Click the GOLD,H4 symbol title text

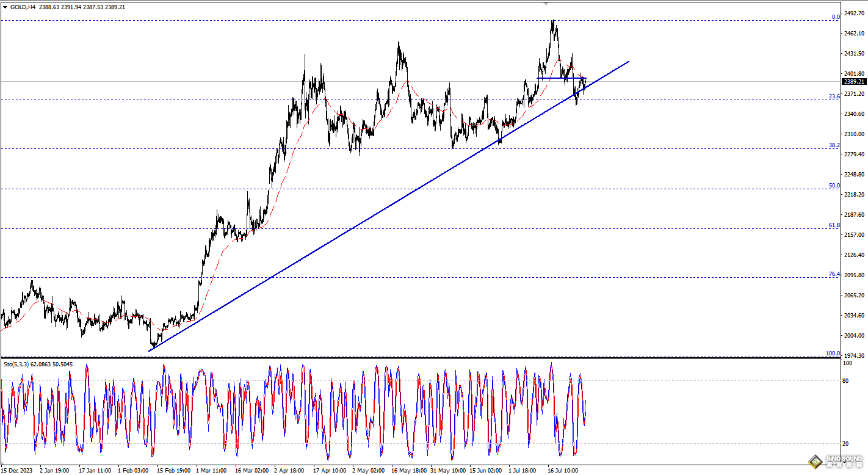click(x=23, y=6)
